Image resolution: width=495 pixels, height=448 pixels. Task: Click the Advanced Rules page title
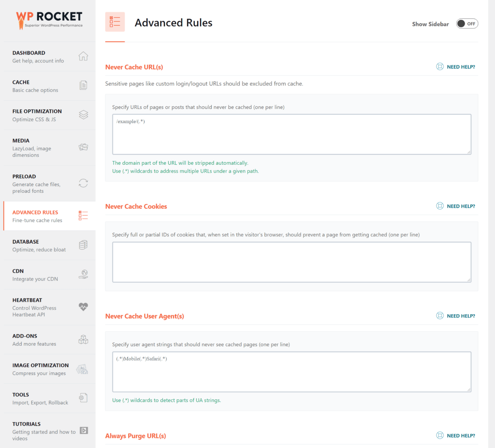pyautogui.click(x=173, y=22)
